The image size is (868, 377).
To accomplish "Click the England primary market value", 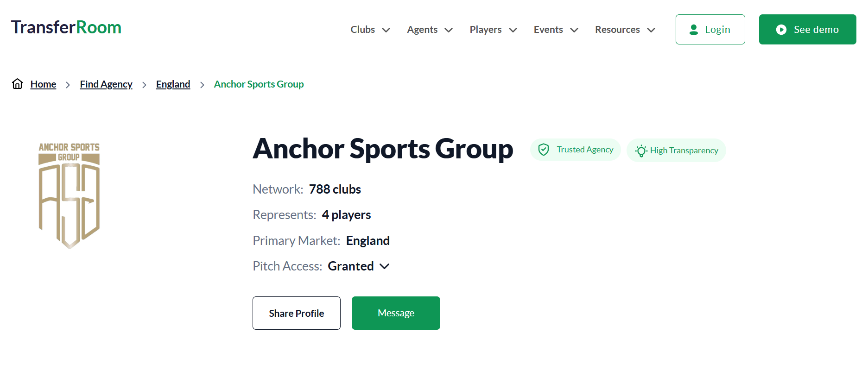I will (x=367, y=241).
